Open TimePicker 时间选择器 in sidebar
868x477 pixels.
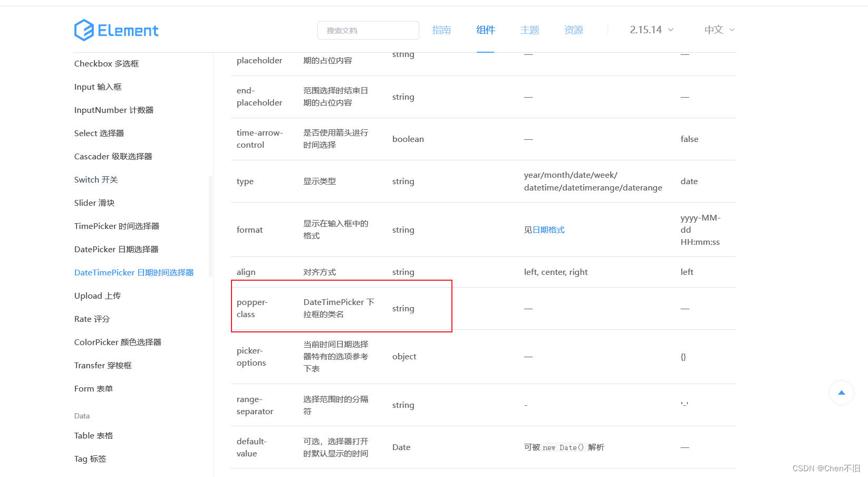click(117, 226)
